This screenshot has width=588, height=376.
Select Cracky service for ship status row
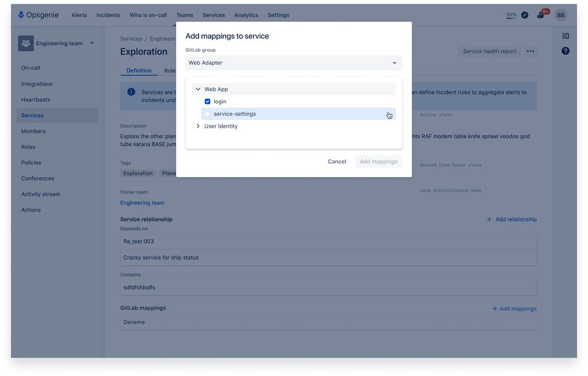pos(328,258)
